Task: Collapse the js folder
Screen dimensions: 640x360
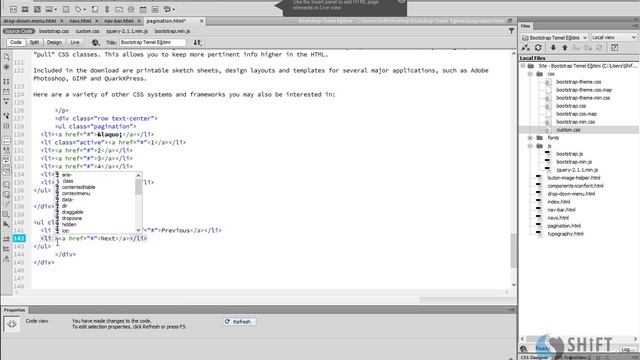Action: pos(530,146)
